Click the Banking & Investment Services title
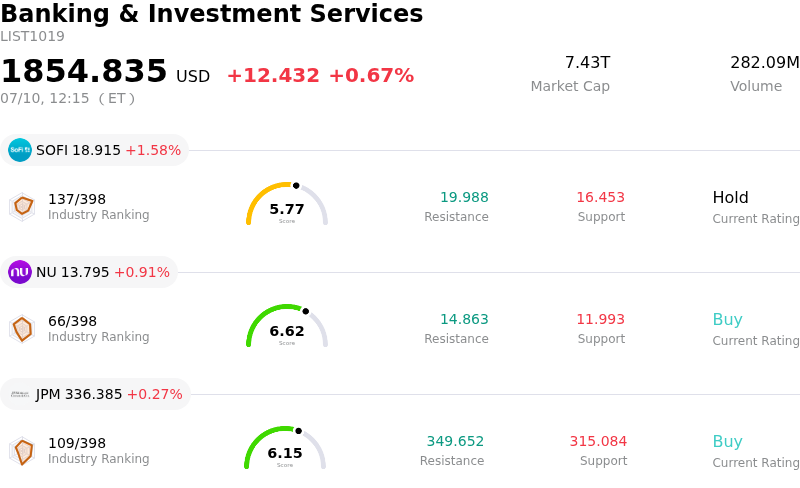The width and height of the screenshot is (800, 488). (x=212, y=13)
